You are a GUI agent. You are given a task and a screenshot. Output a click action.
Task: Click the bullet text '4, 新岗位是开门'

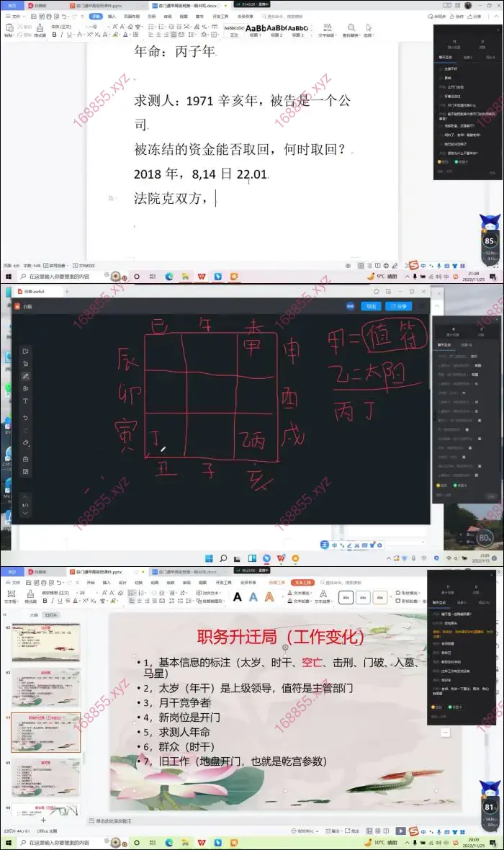181,717
